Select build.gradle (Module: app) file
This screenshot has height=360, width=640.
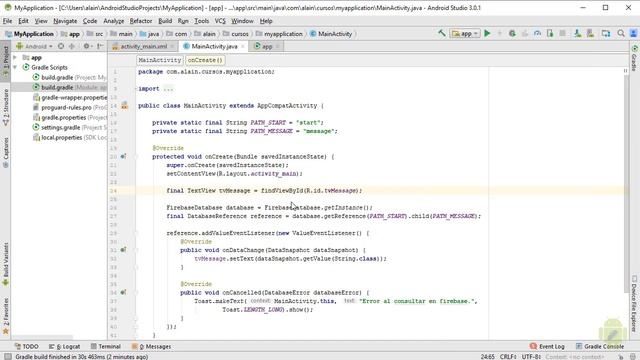point(69,87)
